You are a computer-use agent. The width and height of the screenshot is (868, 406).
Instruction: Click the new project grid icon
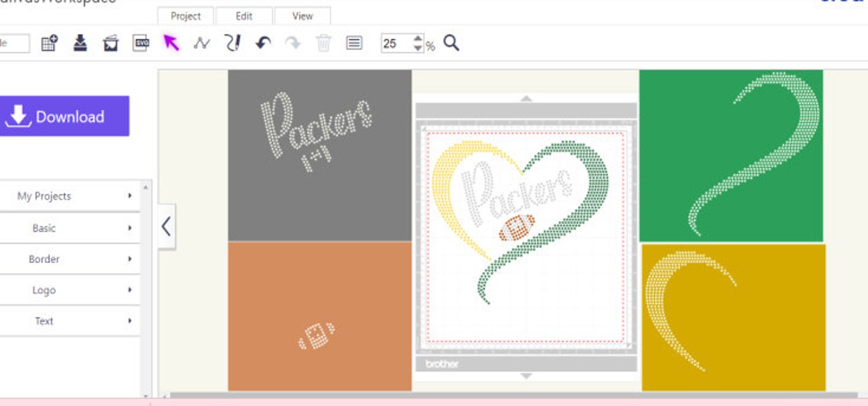(49, 43)
